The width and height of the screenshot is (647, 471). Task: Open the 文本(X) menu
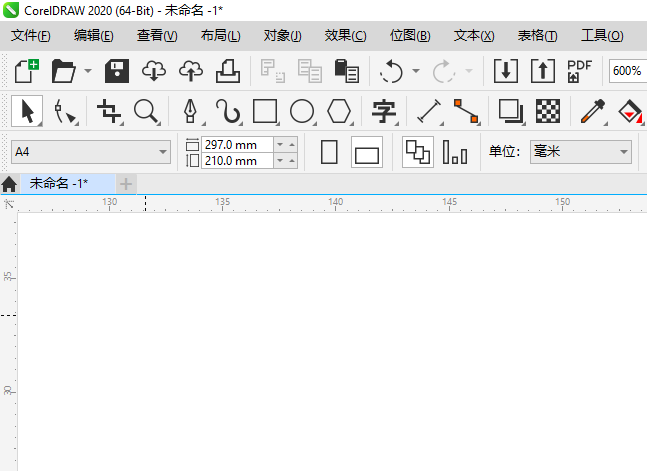(474, 36)
